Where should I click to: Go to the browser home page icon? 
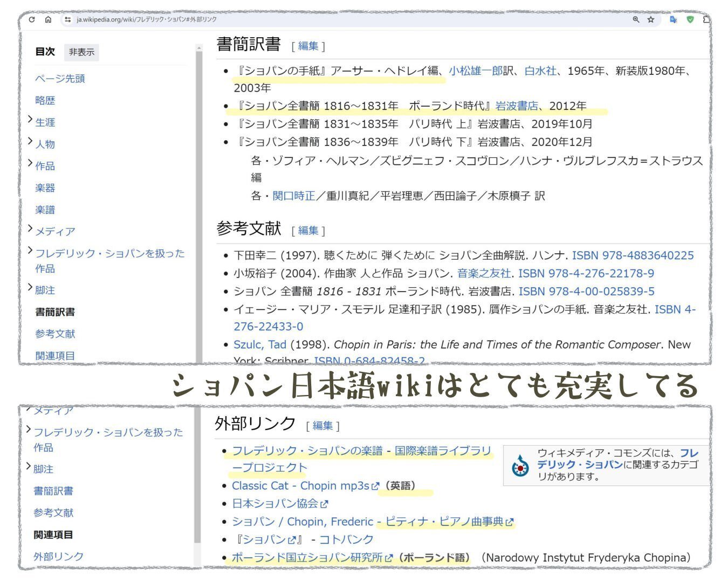pos(48,19)
